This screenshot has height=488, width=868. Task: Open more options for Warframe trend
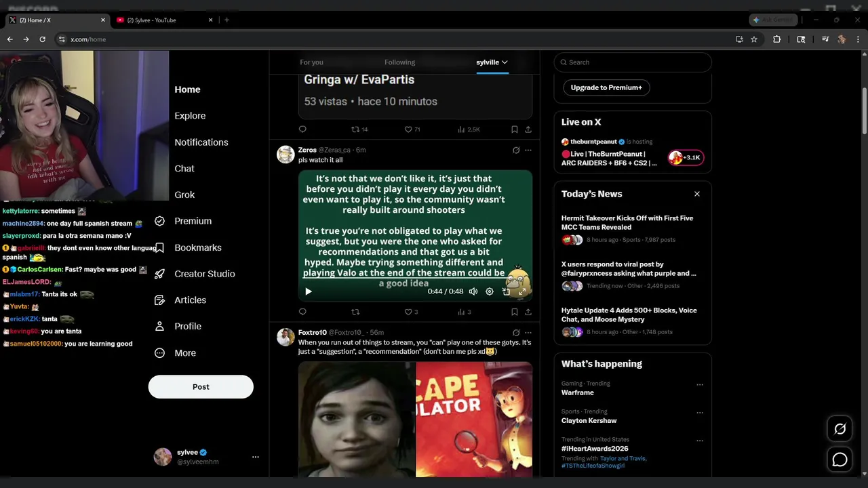click(x=700, y=384)
